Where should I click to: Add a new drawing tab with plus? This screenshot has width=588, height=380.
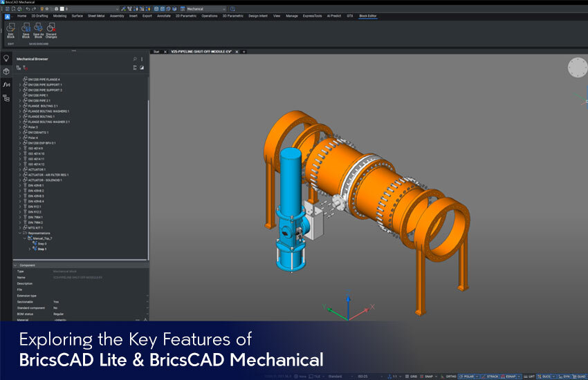(x=244, y=52)
